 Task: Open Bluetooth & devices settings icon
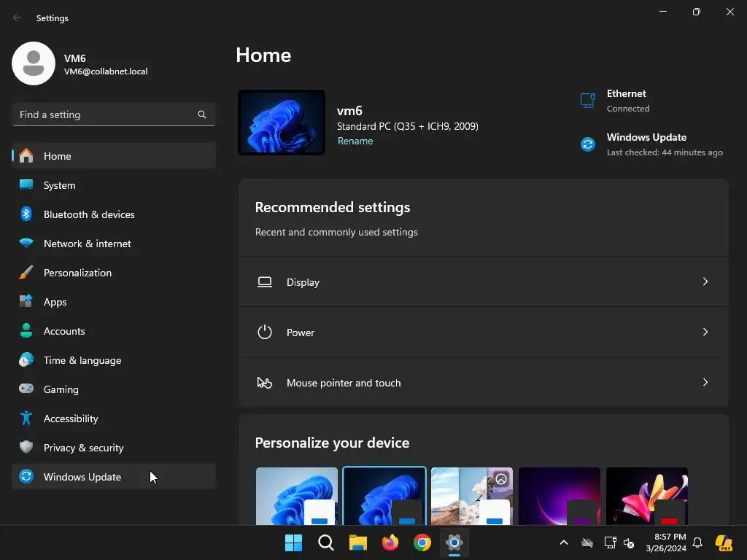tap(26, 214)
